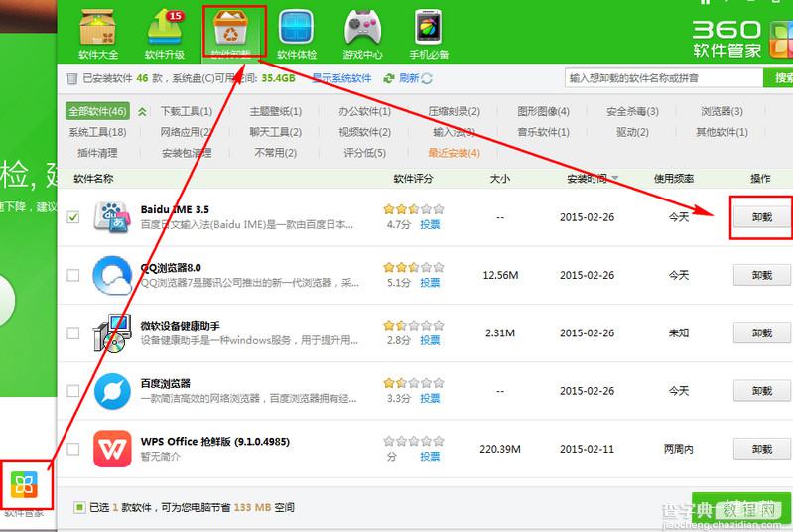Viewport: 793px width, 532px height.
Task: Select the 图形图像(4) category
Action: pyautogui.click(x=543, y=111)
